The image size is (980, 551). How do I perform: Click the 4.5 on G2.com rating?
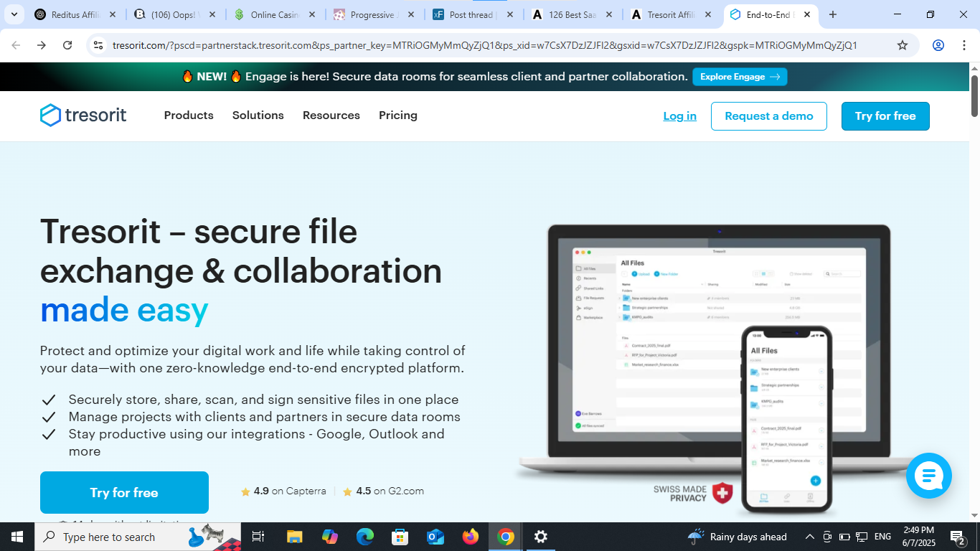(383, 491)
